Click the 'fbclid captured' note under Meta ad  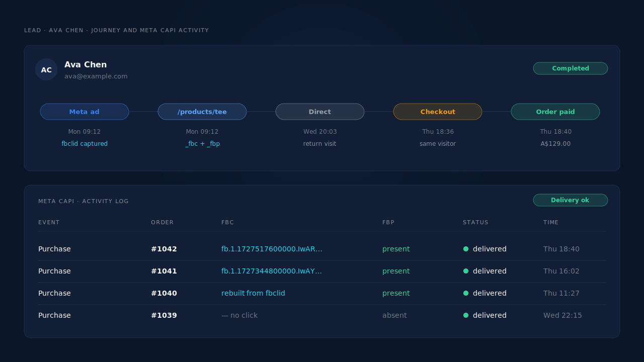click(x=85, y=144)
